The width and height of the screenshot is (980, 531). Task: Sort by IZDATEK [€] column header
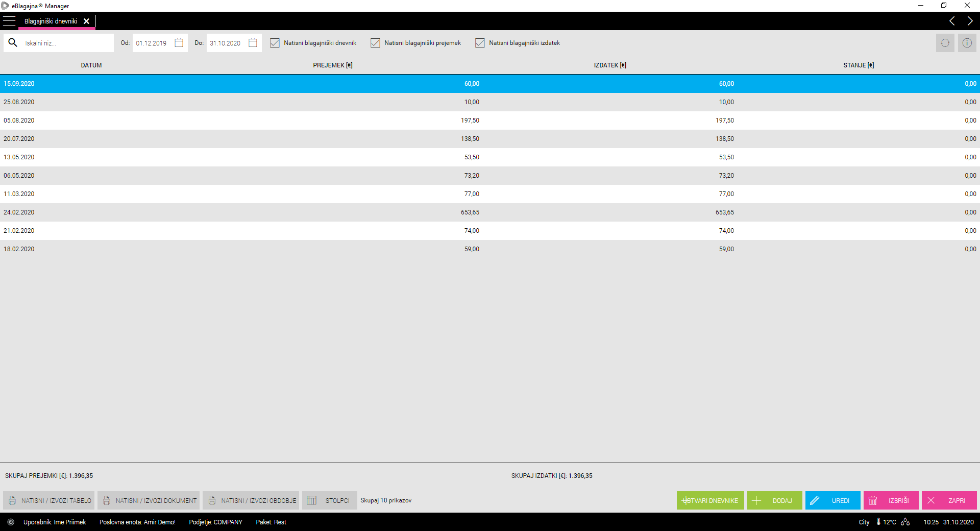(x=610, y=65)
